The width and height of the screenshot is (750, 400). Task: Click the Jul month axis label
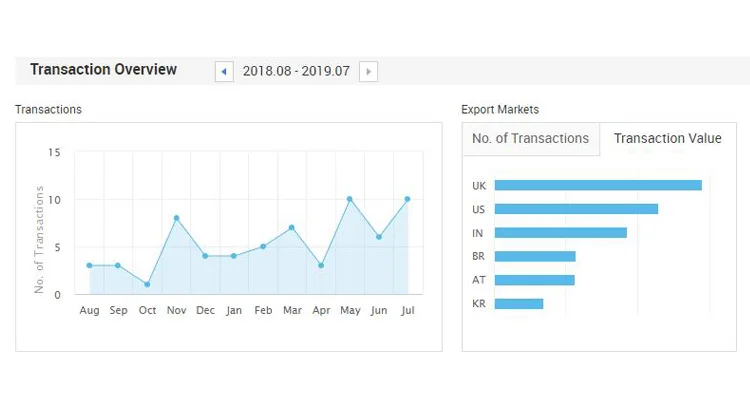(408, 311)
